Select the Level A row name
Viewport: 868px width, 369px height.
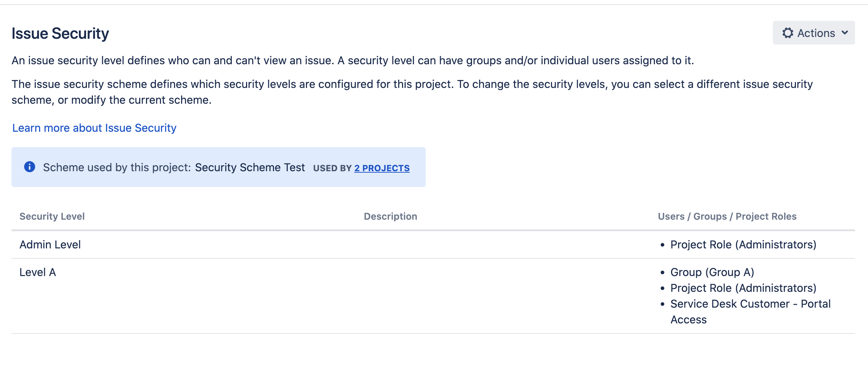[38, 272]
